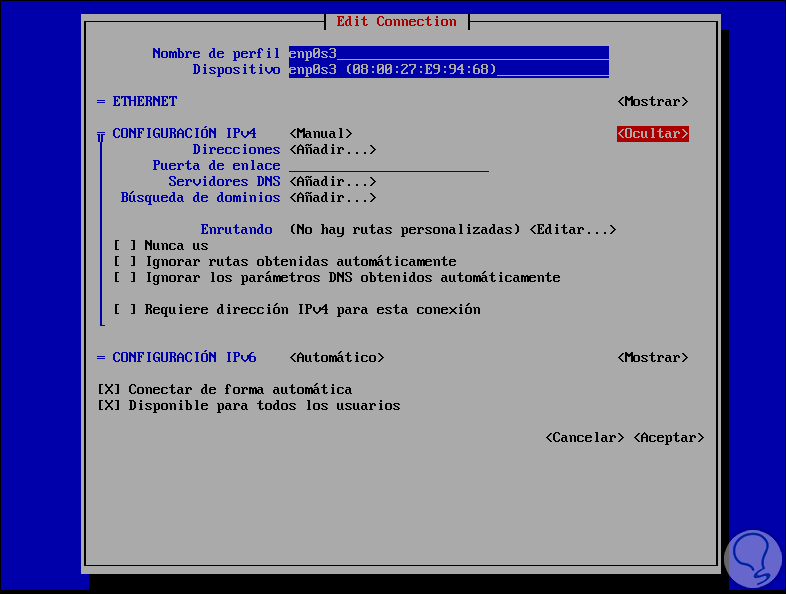Viewport: 786px width, 594px height.
Task: Open the IPv4 Manual method dropdown
Action: tap(321, 133)
